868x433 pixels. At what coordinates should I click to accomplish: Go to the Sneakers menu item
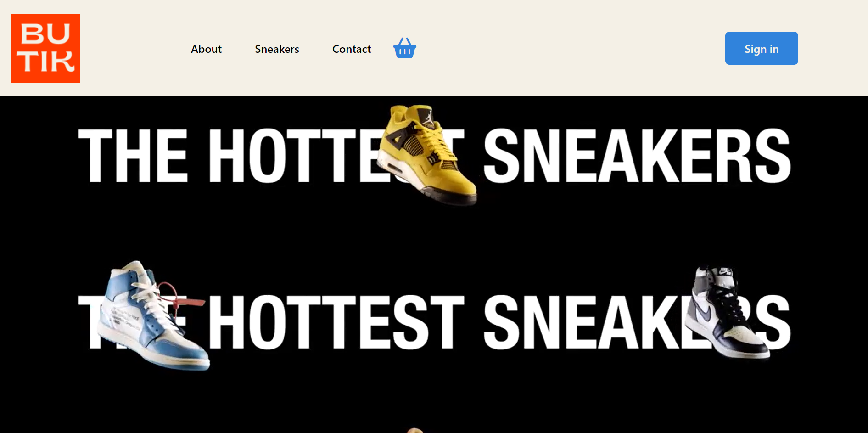[x=277, y=49]
